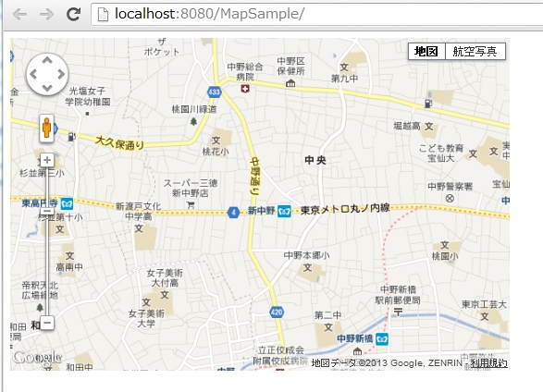Click route 433 shield marker
This screenshot has width=543, height=392.
[x=215, y=92]
